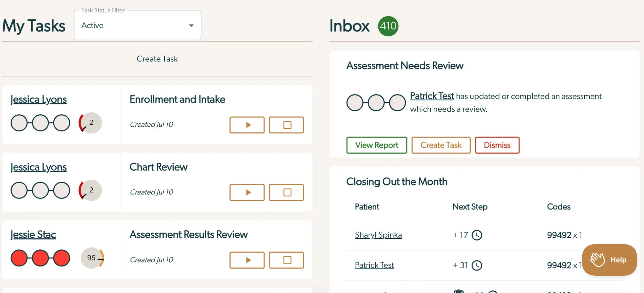Click the stop icon for Chart Review

click(286, 192)
